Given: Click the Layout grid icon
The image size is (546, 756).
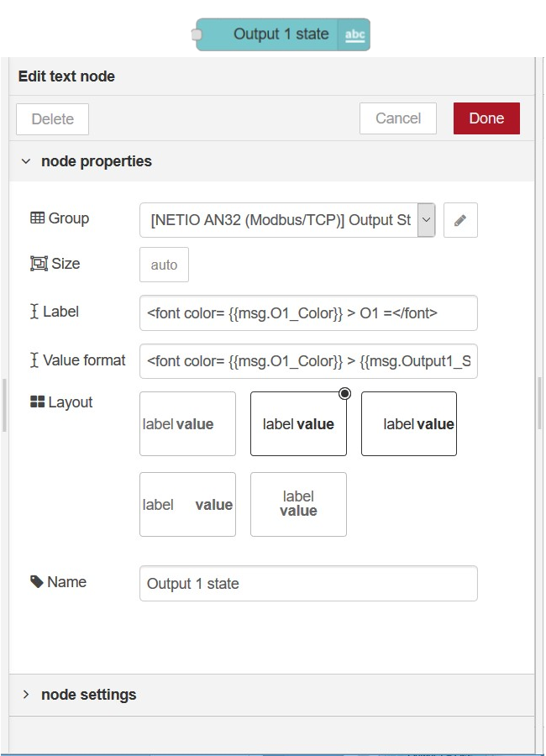Looking at the screenshot, I should (x=37, y=402).
